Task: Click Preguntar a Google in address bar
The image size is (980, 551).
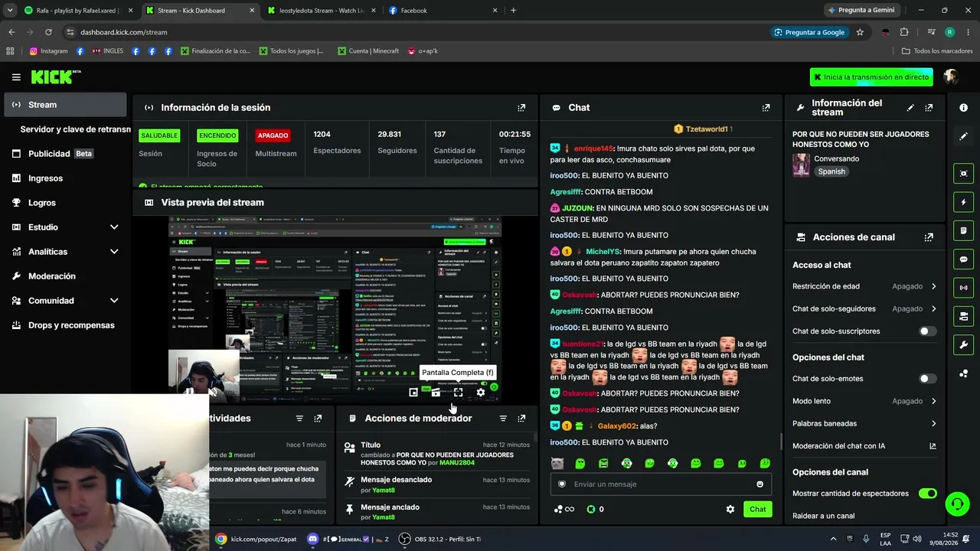Action: (x=809, y=32)
